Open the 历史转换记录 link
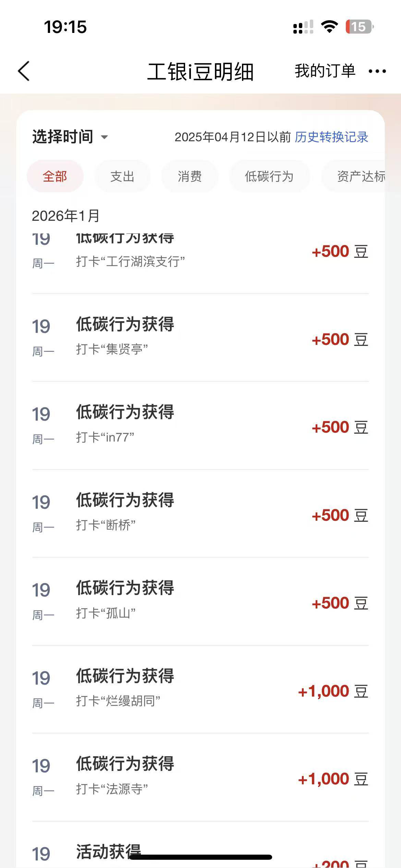 point(331,137)
